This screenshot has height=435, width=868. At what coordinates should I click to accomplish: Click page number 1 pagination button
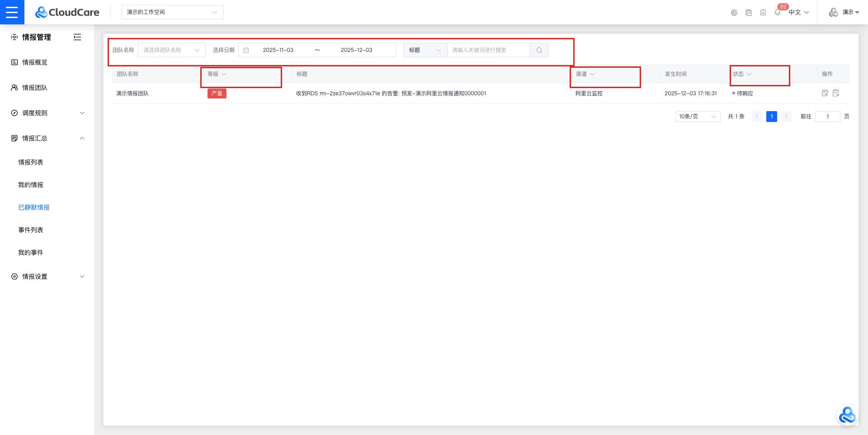pyautogui.click(x=772, y=117)
